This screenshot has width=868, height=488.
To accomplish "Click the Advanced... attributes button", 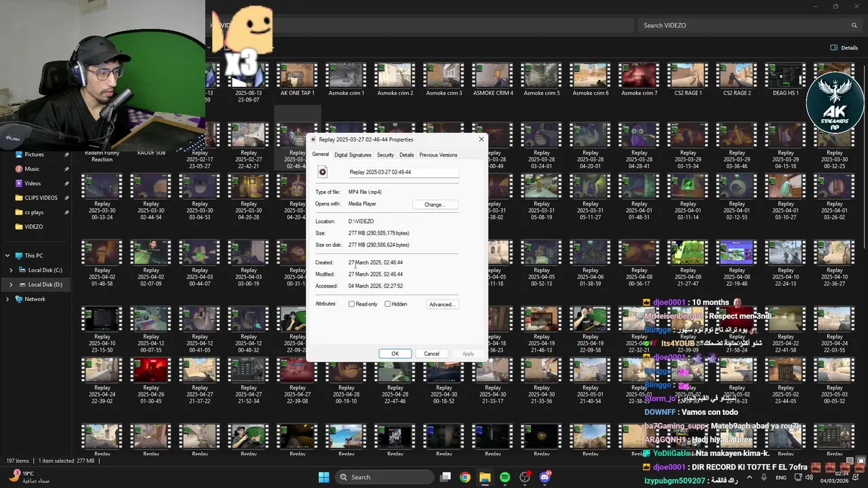I will [x=442, y=304].
